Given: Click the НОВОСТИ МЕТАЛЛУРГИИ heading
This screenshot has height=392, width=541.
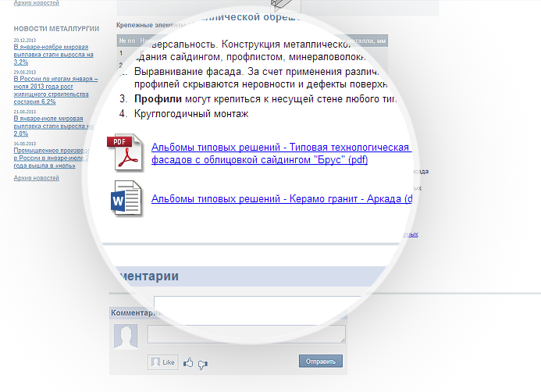Looking at the screenshot, I should [x=56, y=29].
